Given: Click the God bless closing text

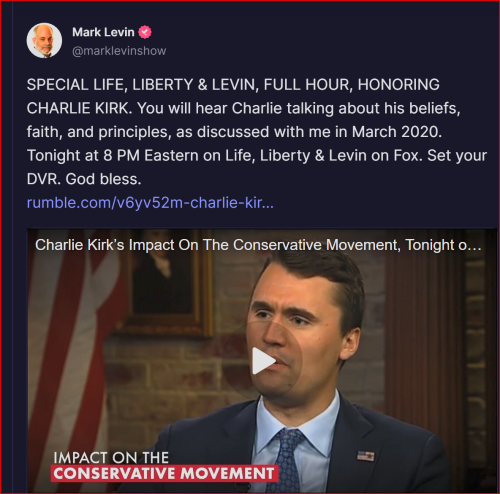Looking at the screenshot, I should coord(103,179).
